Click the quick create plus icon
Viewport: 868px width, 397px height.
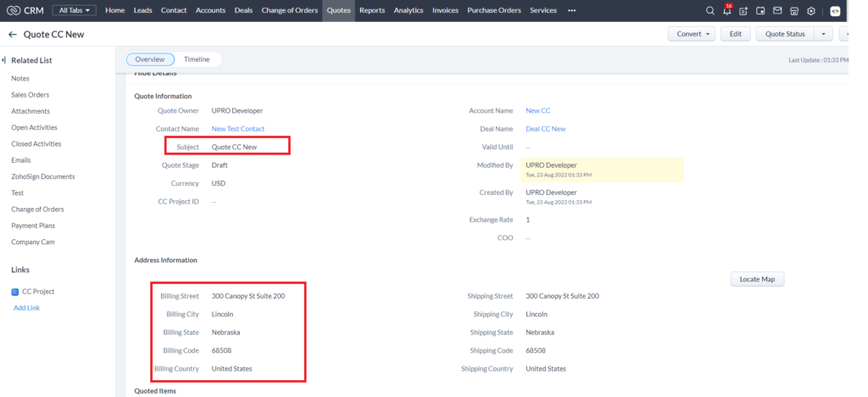tap(743, 10)
